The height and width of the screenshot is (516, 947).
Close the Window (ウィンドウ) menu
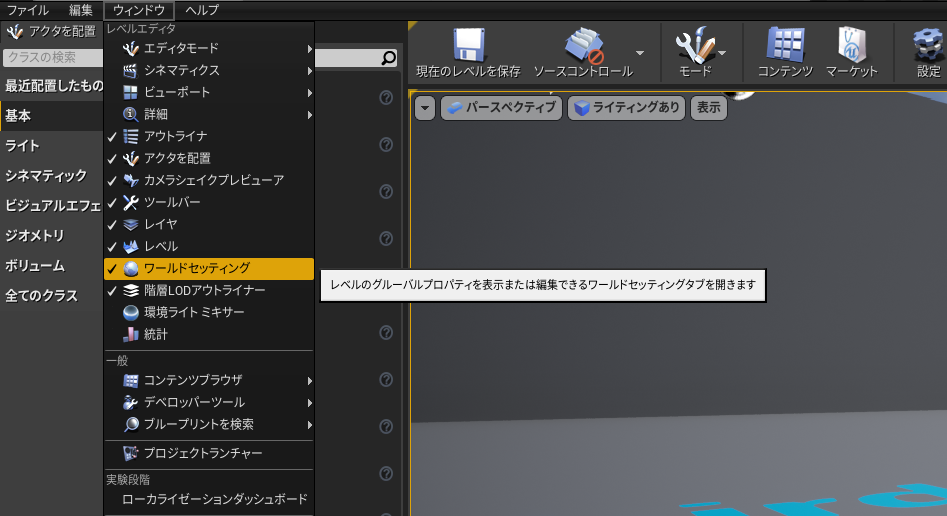click(x=139, y=10)
